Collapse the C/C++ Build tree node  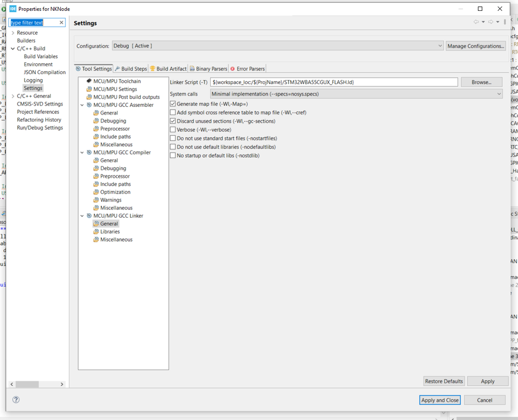click(x=13, y=49)
